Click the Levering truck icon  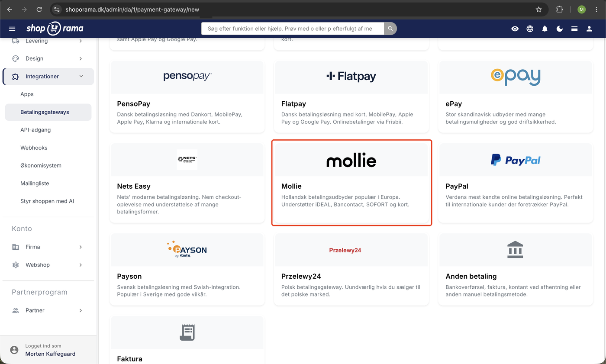coord(16,41)
